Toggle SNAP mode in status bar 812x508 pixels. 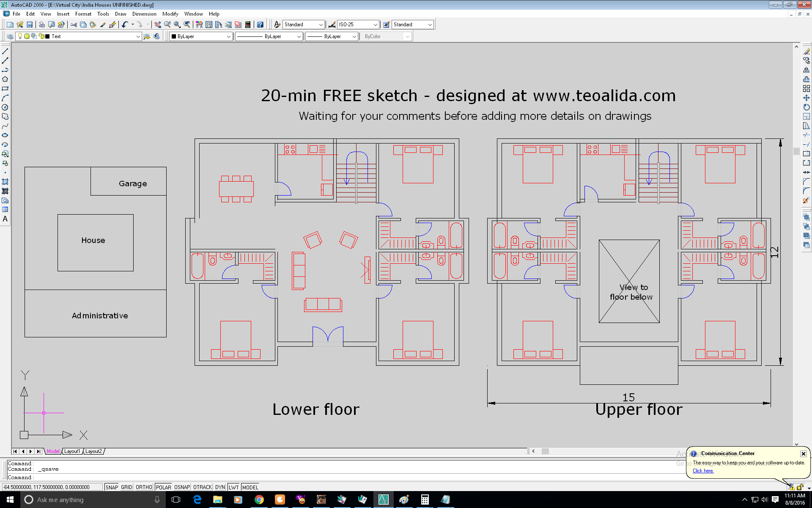click(x=112, y=487)
